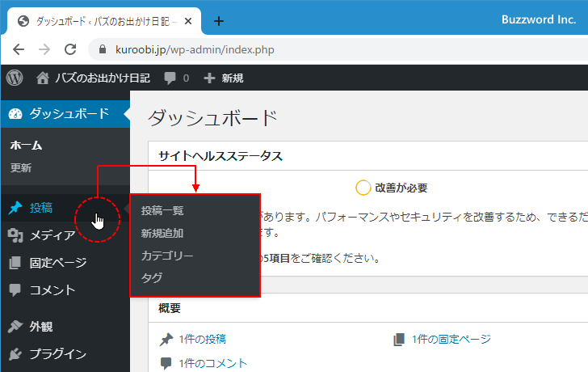Viewport: 588px width, 372px height.
Task: Click the yellow 改善が必要 status circle
Action: pos(363,188)
